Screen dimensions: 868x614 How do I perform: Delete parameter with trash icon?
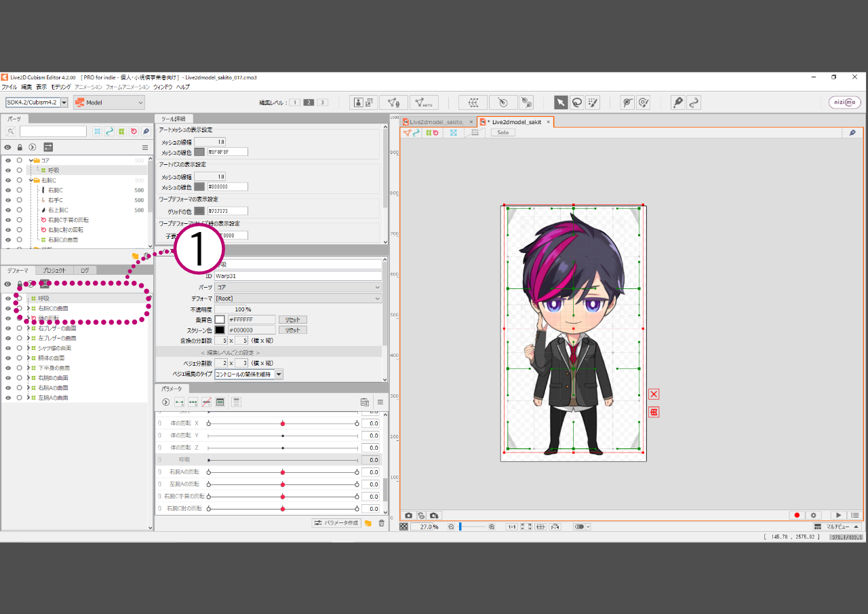click(x=381, y=523)
